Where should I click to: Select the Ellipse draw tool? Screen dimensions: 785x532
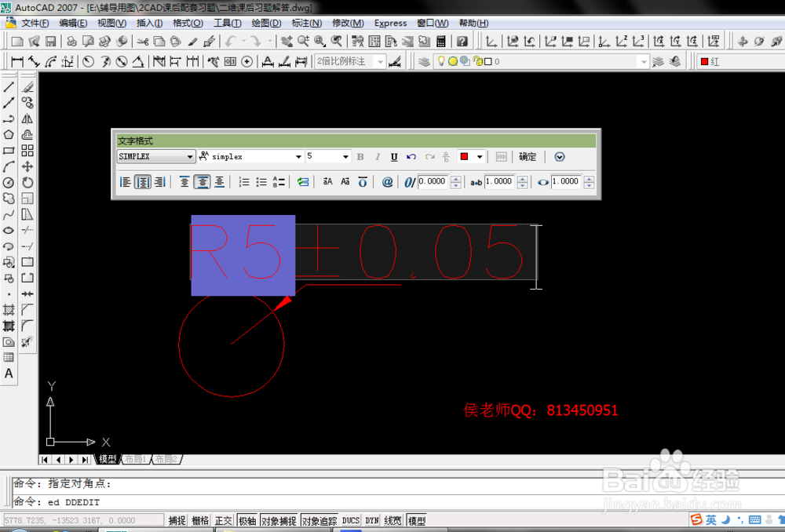click(9, 231)
